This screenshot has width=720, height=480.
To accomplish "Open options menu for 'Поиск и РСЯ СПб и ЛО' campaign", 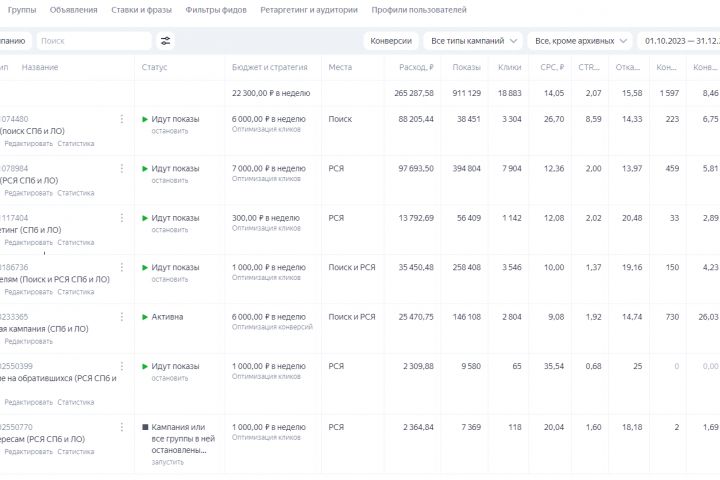I will click(x=122, y=268).
